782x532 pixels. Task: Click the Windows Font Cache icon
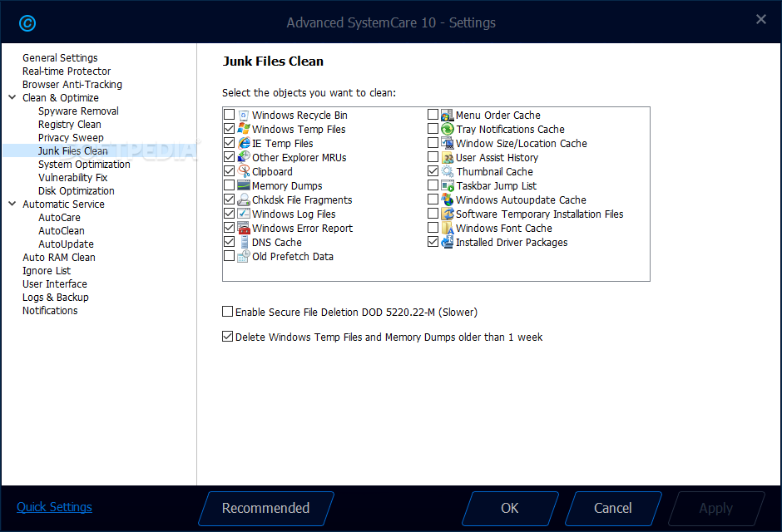[448, 228]
